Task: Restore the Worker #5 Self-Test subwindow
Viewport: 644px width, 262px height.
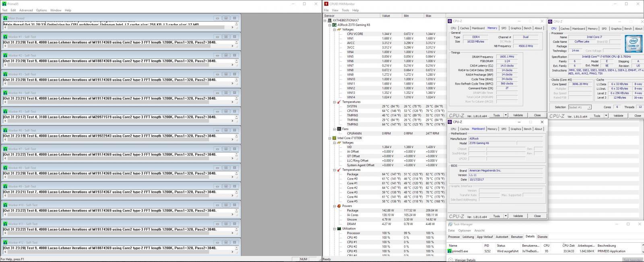Action: coord(226,111)
